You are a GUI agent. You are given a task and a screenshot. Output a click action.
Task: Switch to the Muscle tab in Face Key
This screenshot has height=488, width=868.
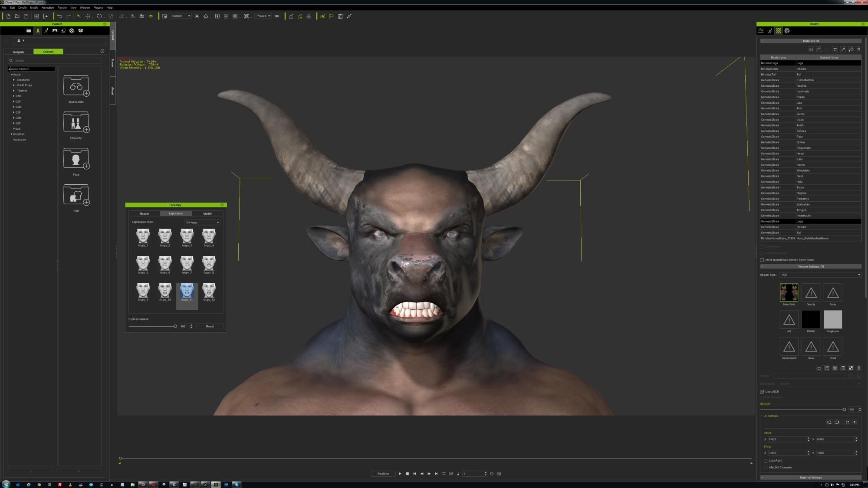[144, 213]
